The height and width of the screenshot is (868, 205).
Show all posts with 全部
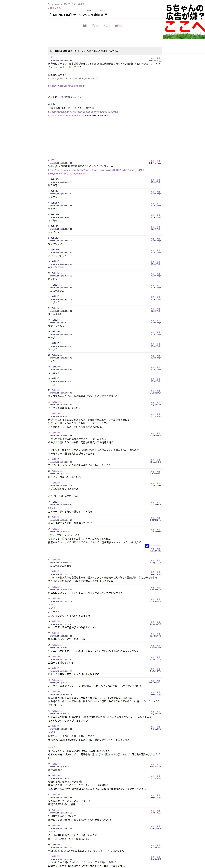coord(85,26)
